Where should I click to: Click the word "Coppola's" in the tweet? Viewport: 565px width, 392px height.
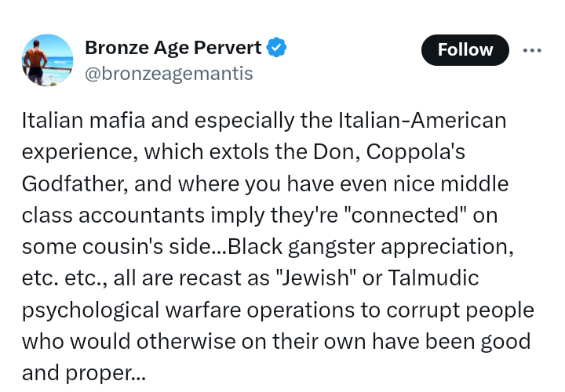(x=416, y=152)
